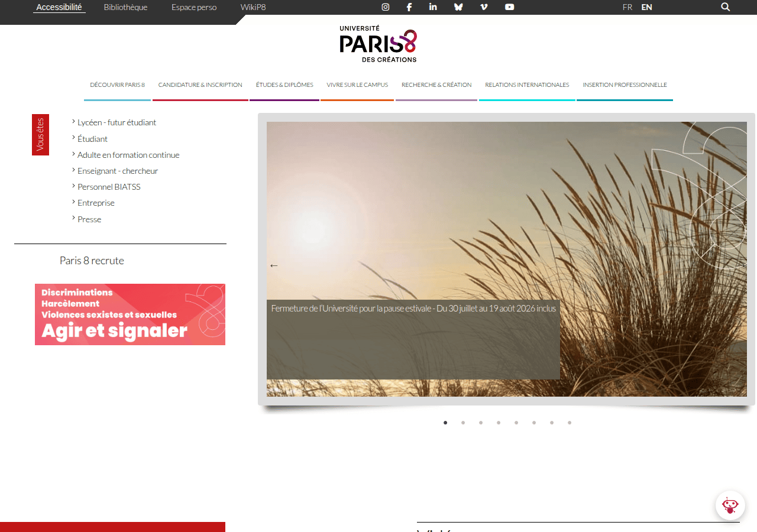This screenshot has width=757, height=532.
Task: Go to previous slide with left arrow
Action: pos(274,266)
